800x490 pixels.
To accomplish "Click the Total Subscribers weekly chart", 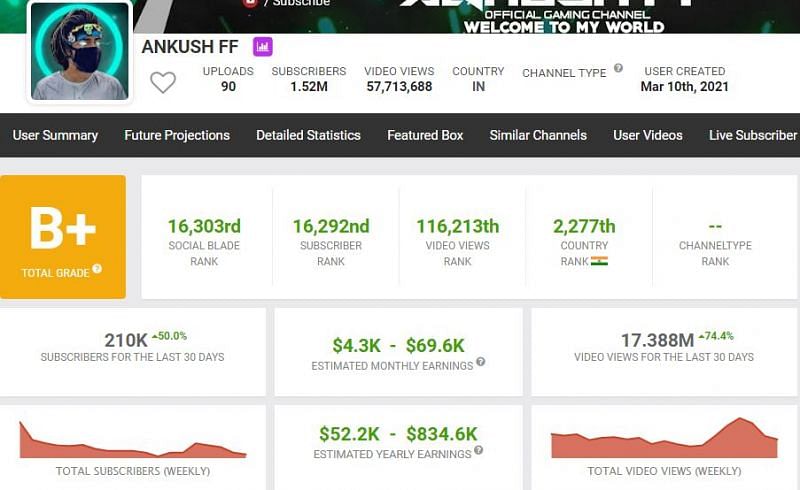I will pos(133,440).
